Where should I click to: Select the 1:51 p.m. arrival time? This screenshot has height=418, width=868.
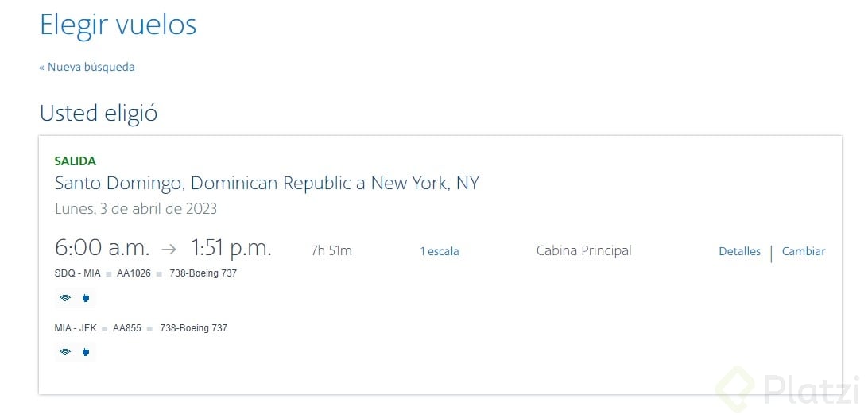point(231,248)
